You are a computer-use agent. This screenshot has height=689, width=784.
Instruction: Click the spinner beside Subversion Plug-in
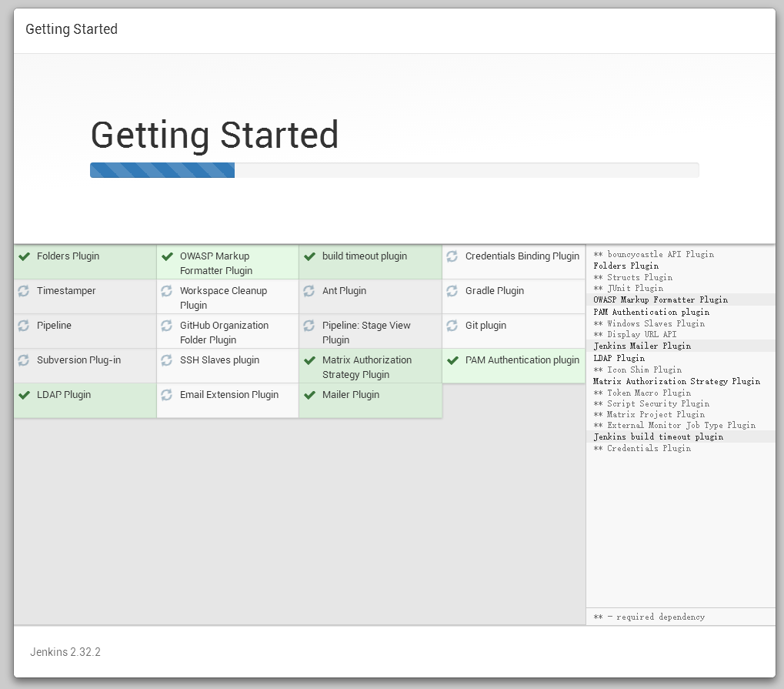[24, 360]
